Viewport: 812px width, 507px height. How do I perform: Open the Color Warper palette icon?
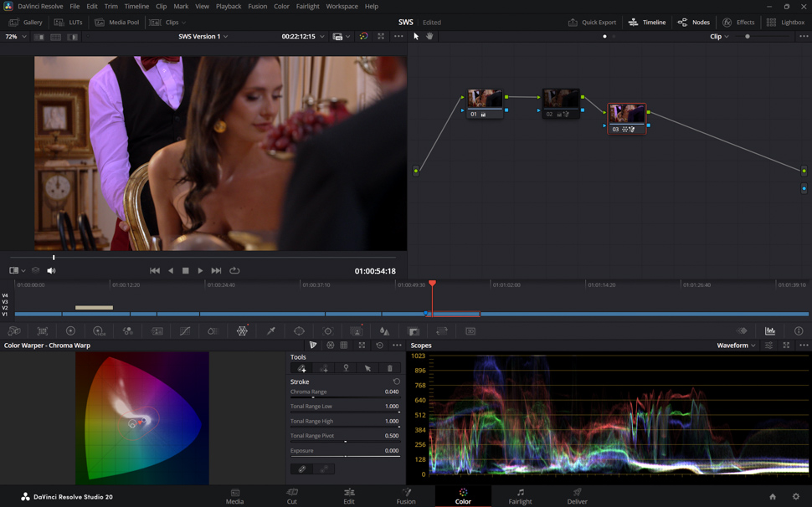[x=242, y=331]
